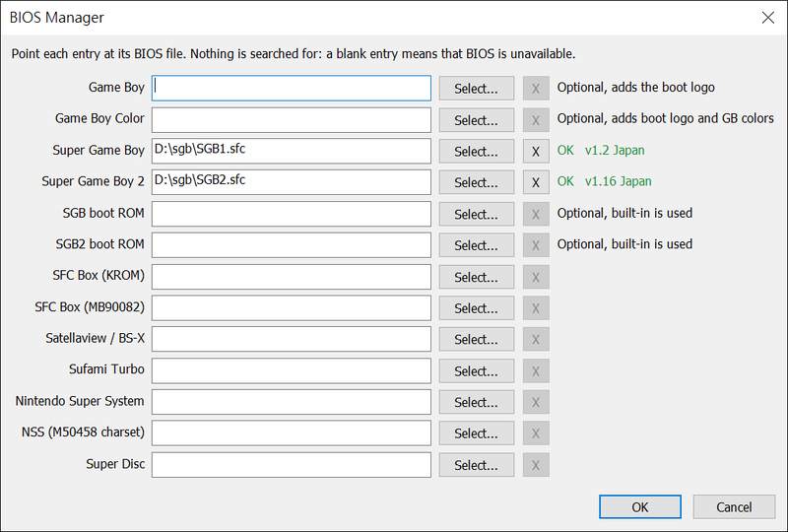This screenshot has width=788, height=532.
Task: Focus the SGB boot ROM path field
Action: (x=292, y=214)
